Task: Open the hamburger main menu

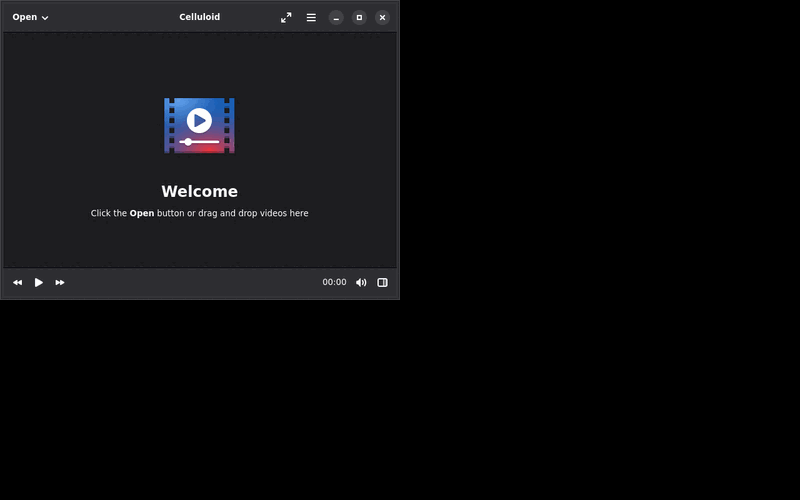Action: (311, 17)
